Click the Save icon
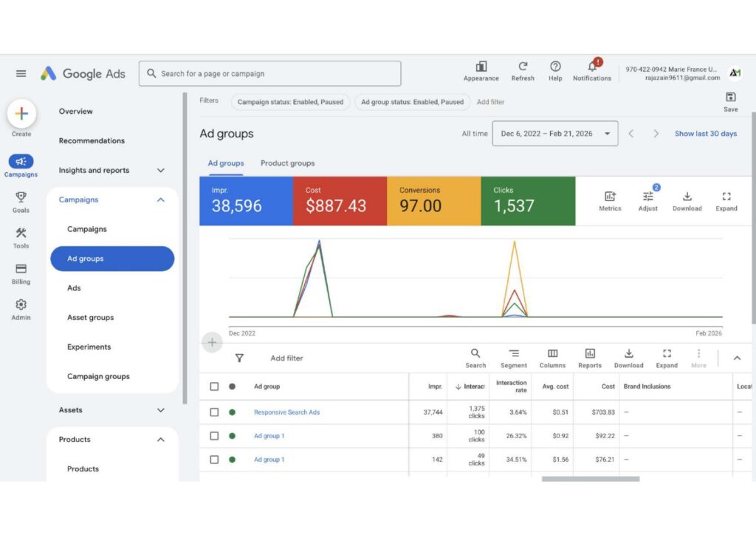This screenshot has height=535, width=756. pos(730,97)
